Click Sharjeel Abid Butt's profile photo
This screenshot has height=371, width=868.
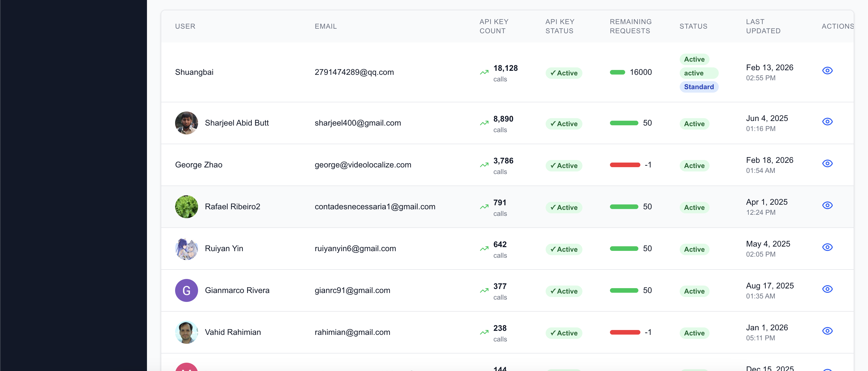tap(186, 123)
